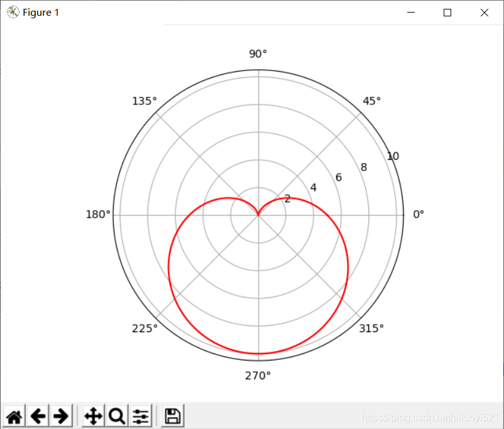Click the radial tick label 2
Screen dimensions: 504x429
pyautogui.click(x=287, y=199)
